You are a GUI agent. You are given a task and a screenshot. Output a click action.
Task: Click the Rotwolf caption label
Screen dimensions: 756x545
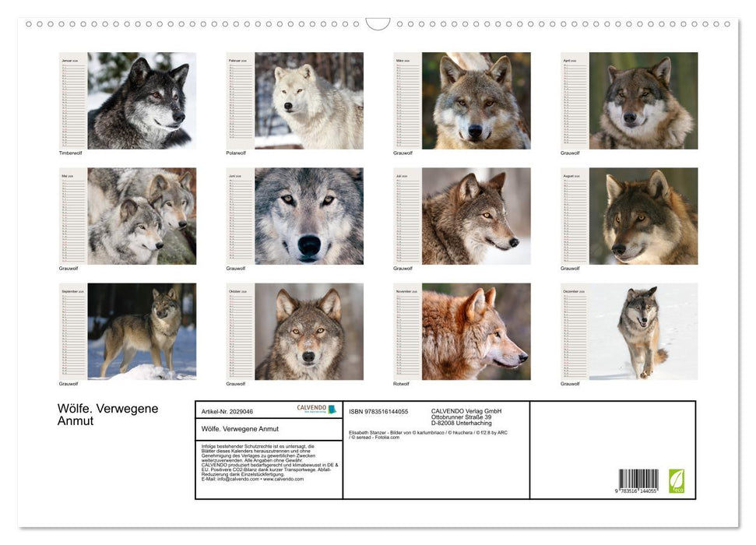[x=402, y=383]
